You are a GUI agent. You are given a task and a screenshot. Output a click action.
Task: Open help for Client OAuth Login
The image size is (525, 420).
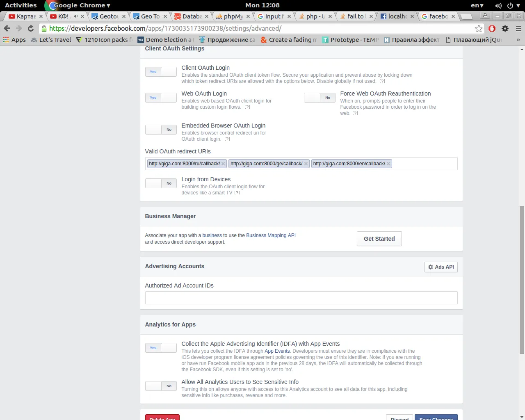pos(382,81)
